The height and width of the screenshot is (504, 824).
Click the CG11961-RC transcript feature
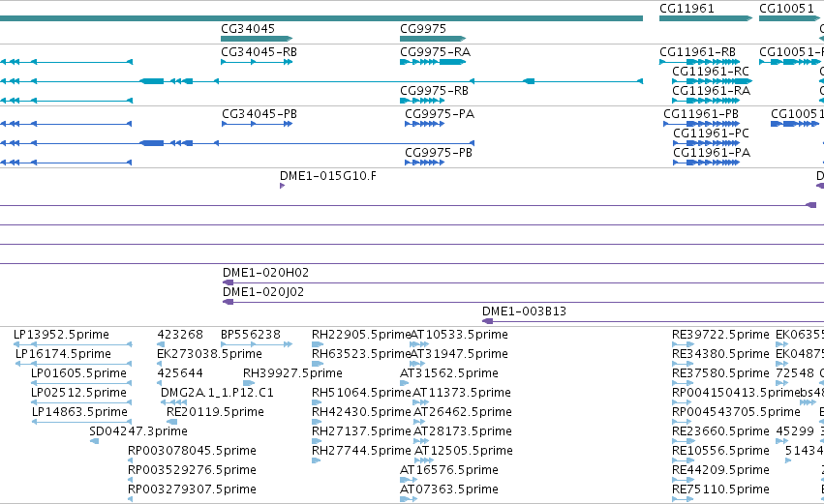[x=712, y=81]
